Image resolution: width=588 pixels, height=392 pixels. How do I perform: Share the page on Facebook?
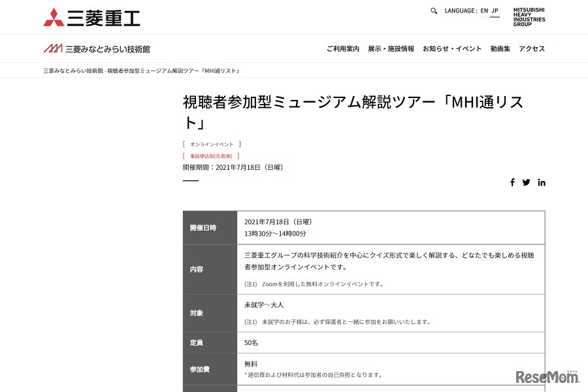click(x=512, y=182)
